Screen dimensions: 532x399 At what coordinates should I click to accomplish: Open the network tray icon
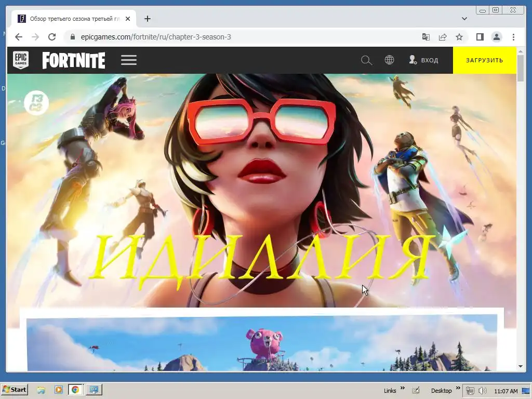470,391
